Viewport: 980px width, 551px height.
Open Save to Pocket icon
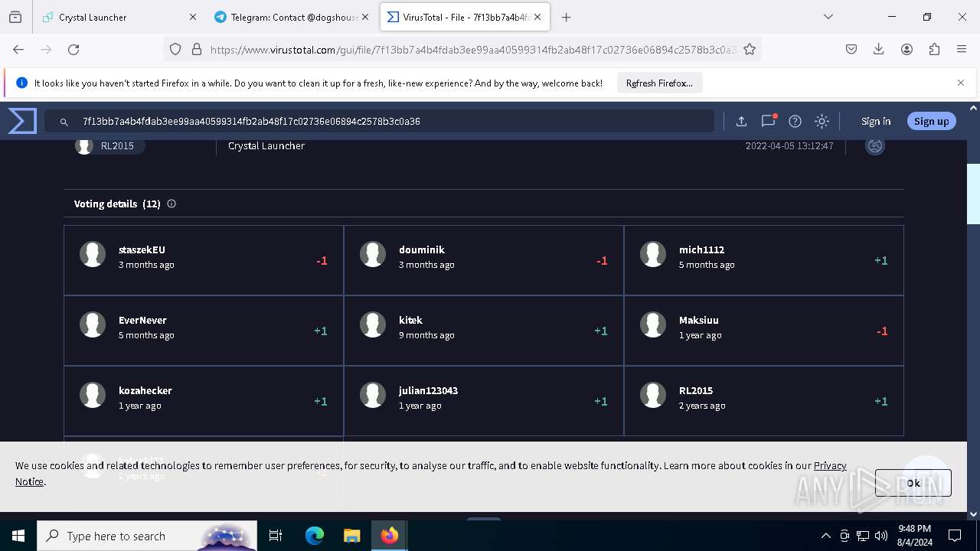click(851, 49)
